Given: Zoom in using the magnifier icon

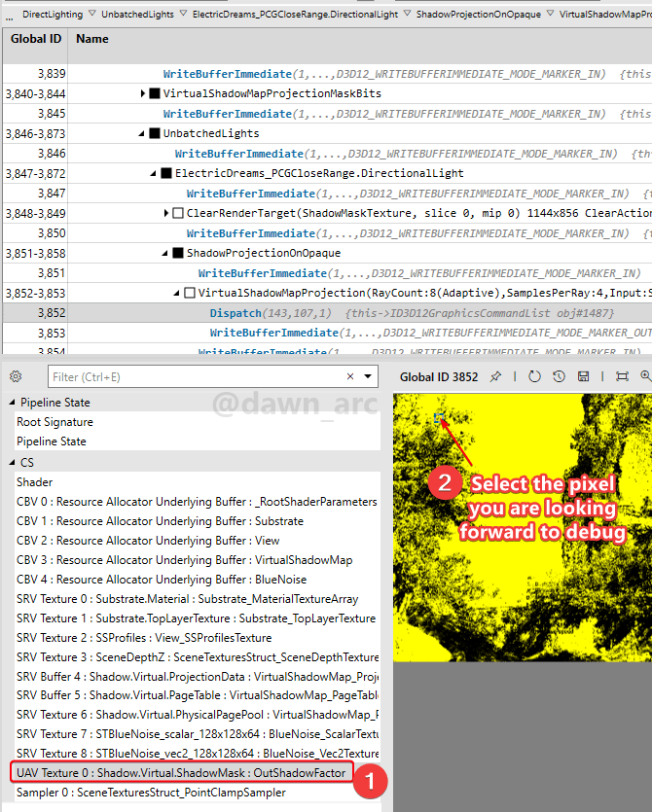Looking at the screenshot, I should coord(645,376).
